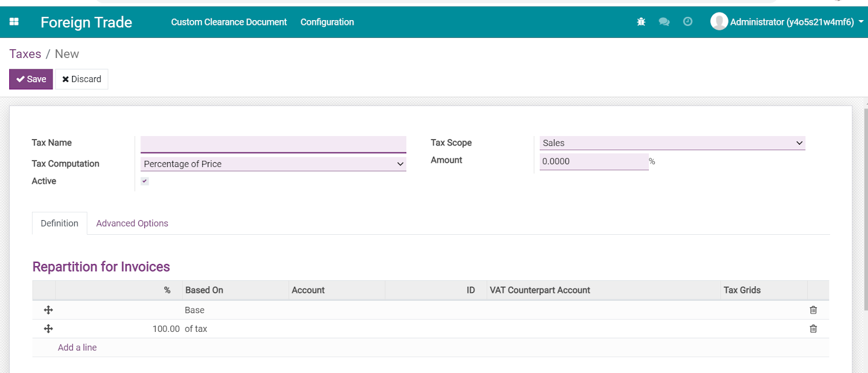The height and width of the screenshot is (373, 868).
Task: Expand the Tax Computation dropdown
Action: click(273, 164)
